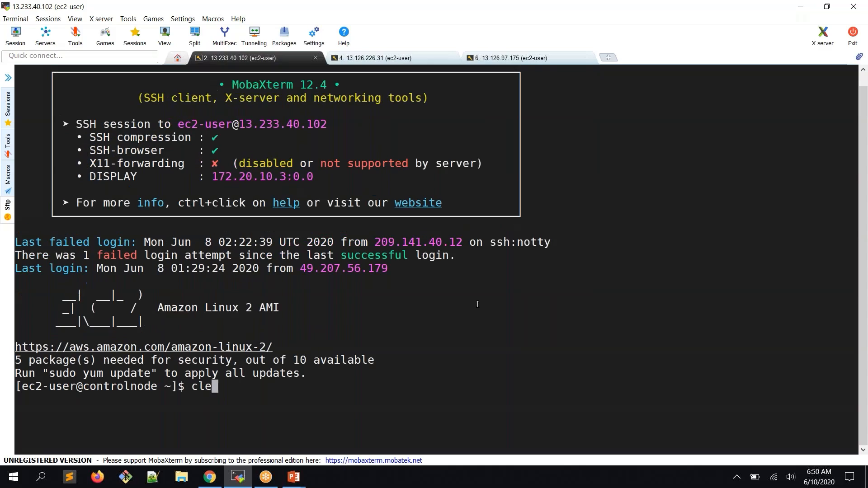Viewport: 868px width, 488px height.
Task: Open the Sftp vertical sidebar tab
Action: point(8,210)
